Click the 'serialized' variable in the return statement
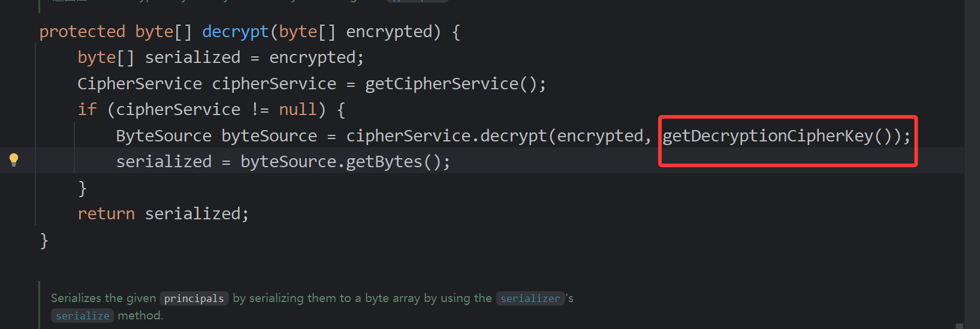Screen dimensions: 980x329 [192, 214]
